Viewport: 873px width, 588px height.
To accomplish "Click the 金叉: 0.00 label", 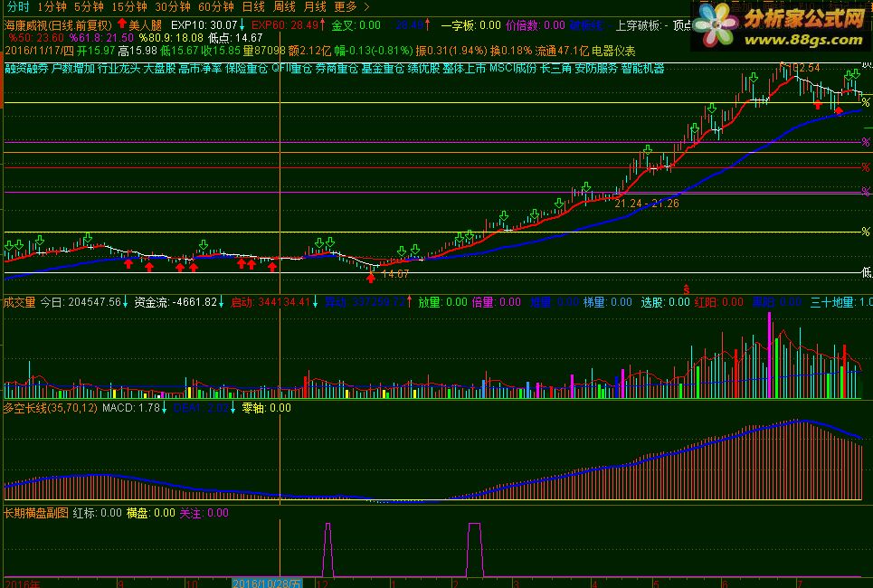I will click(x=356, y=25).
